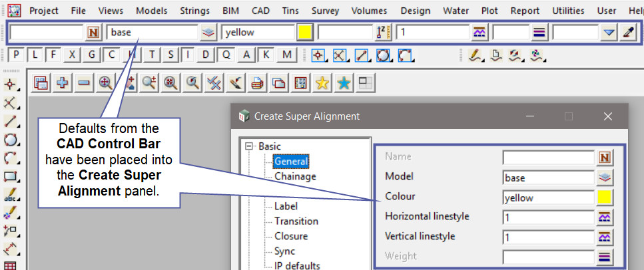Click the yellow Colour swatch in panel
Screen dimensions: 644x270
point(605,198)
